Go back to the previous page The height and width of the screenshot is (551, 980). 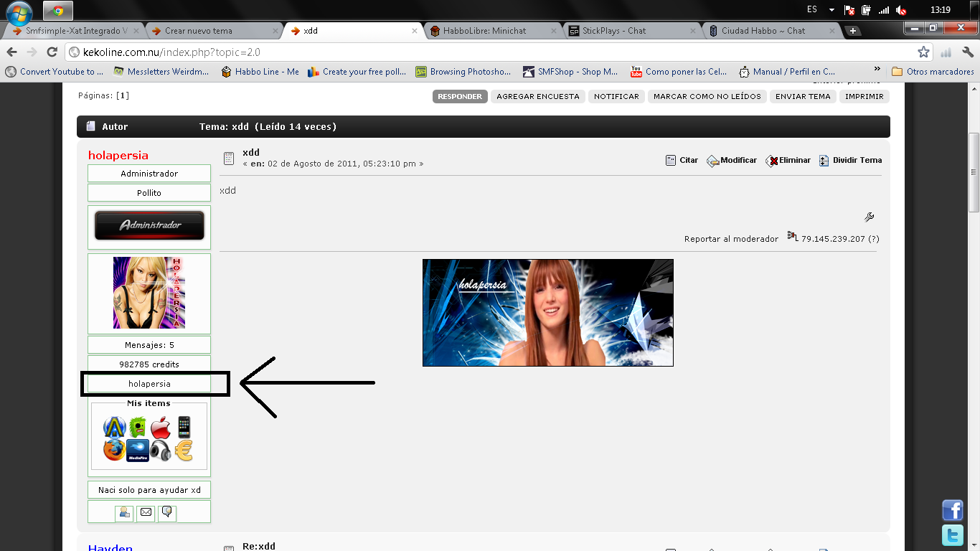coord(12,52)
